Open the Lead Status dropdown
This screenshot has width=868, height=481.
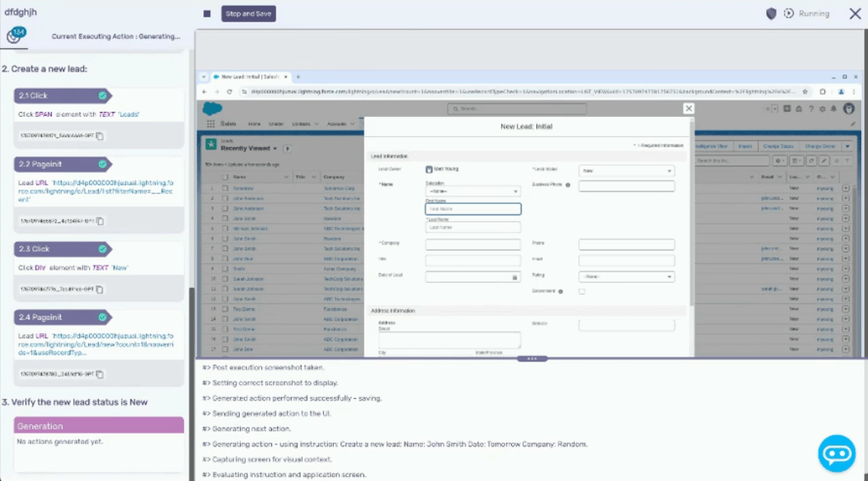[x=626, y=171]
